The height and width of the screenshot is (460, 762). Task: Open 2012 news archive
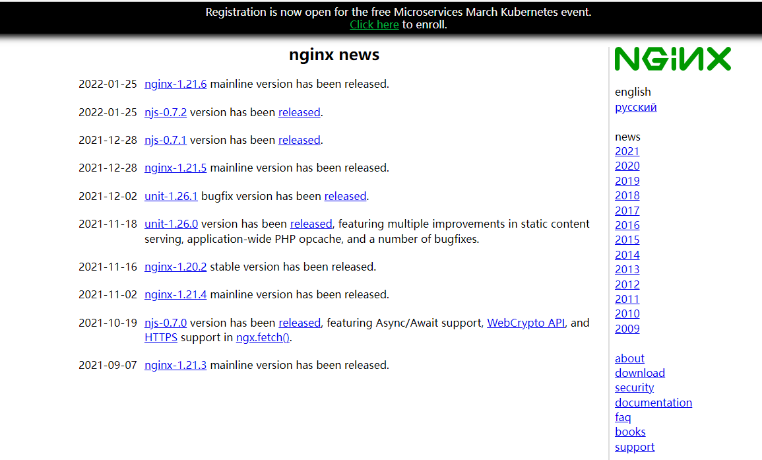pos(627,285)
